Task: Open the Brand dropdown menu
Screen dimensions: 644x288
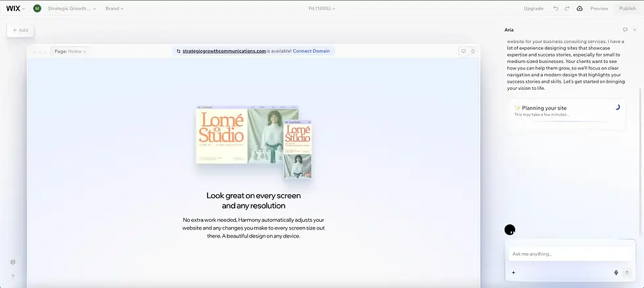Action: click(114, 9)
